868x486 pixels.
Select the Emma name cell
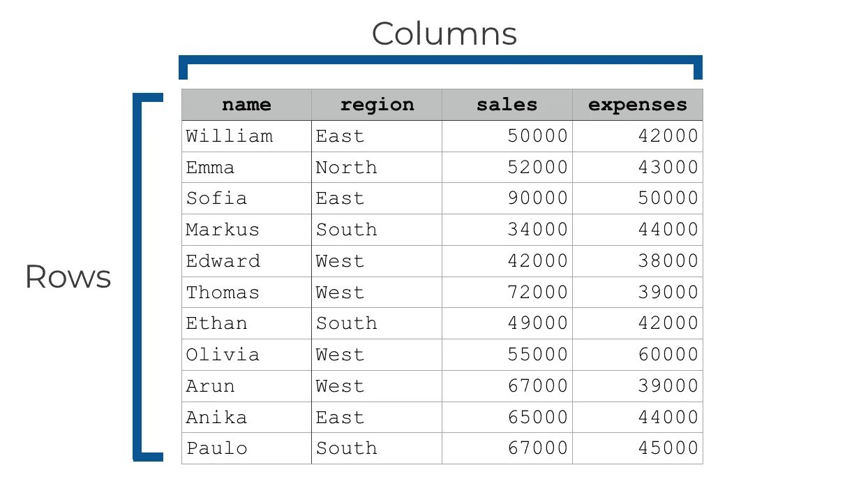211,168
